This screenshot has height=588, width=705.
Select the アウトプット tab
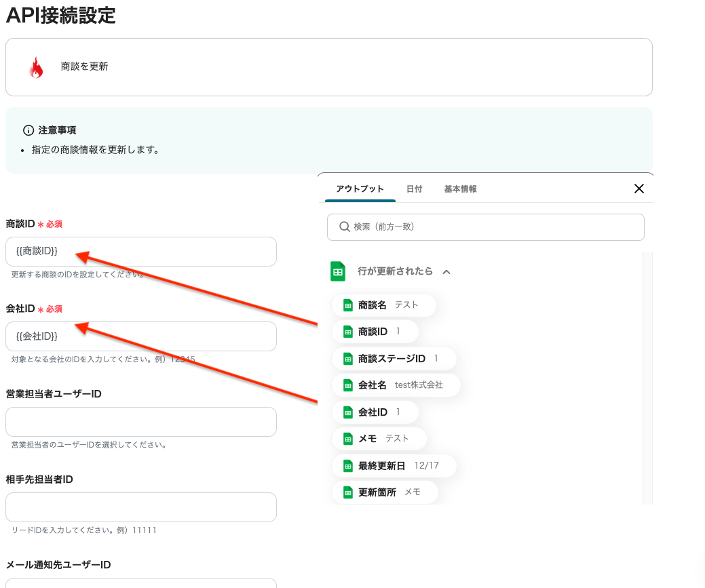point(360,189)
